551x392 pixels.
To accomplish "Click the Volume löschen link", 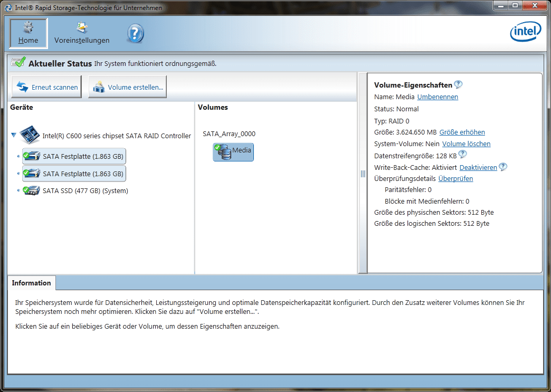I will coord(467,144).
